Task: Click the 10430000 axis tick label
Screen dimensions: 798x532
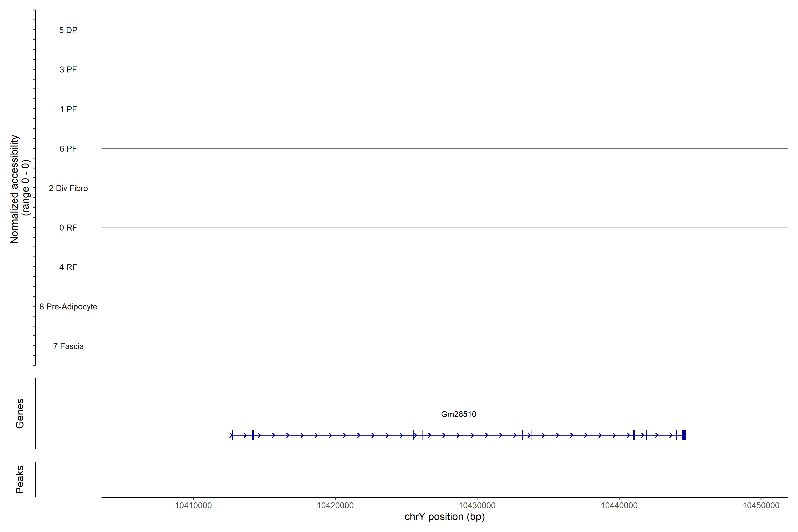Action: pos(477,505)
